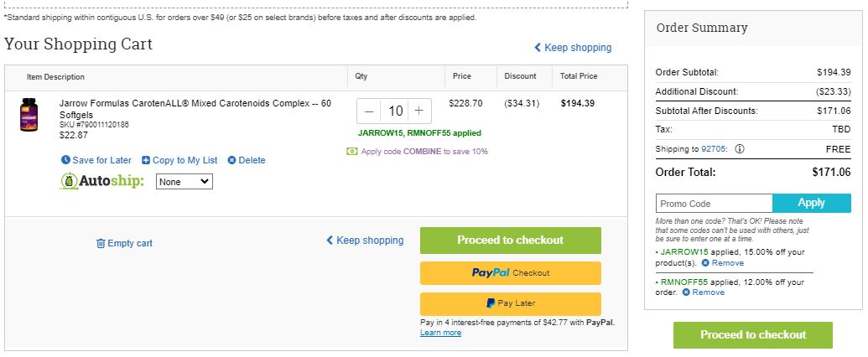Click the Empty cart trash icon
This screenshot has width=868, height=357.
coord(101,243)
